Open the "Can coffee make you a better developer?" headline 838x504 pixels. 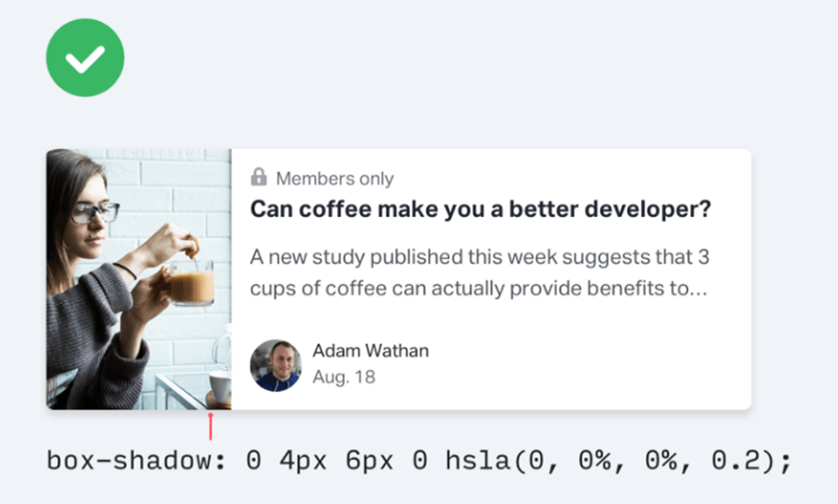480,211
